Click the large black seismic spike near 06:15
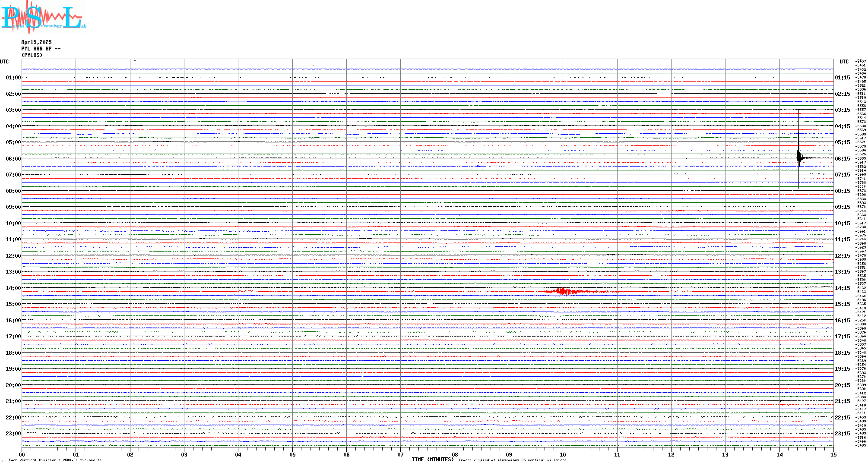 point(798,157)
